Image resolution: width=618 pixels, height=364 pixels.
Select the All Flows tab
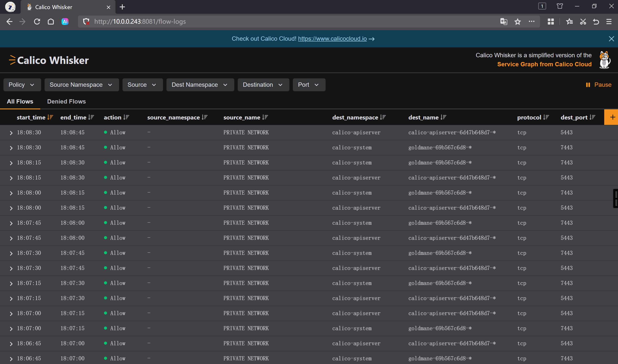(x=20, y=102)
